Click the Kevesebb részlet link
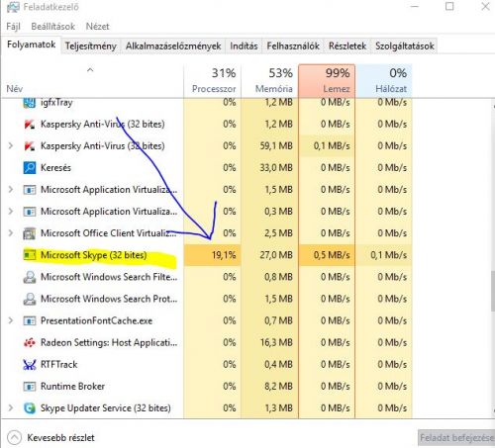This screenshot has height=448, width=495. 60,438
